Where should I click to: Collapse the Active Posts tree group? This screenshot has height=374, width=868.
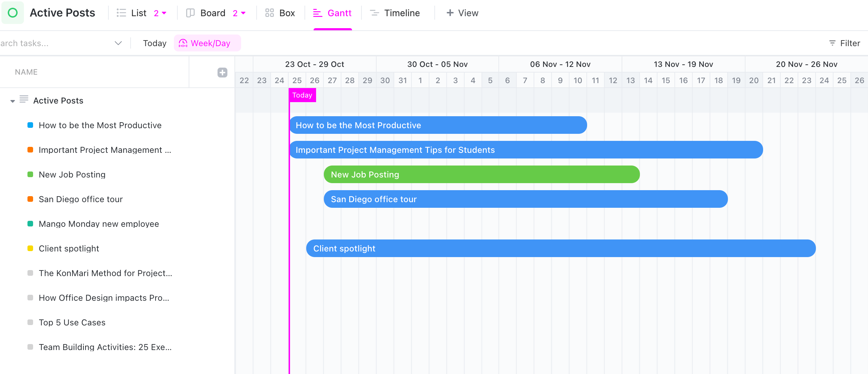coord(13,101)
